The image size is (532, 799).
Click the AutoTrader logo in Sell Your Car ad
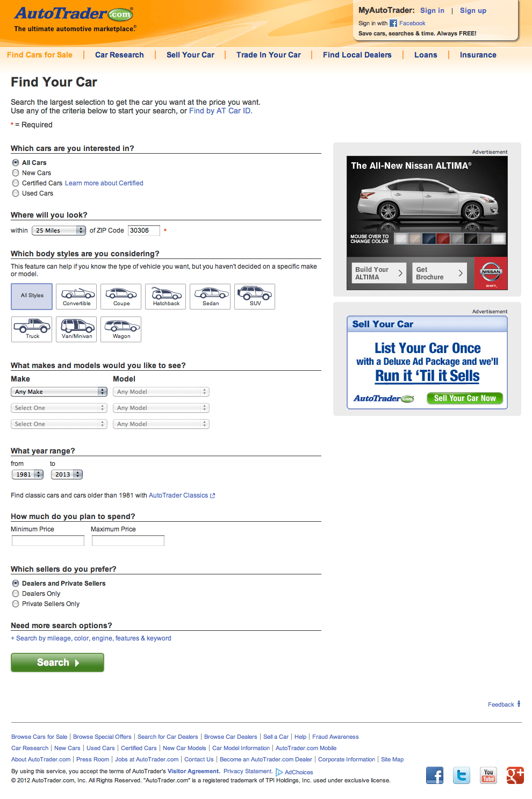383,399
